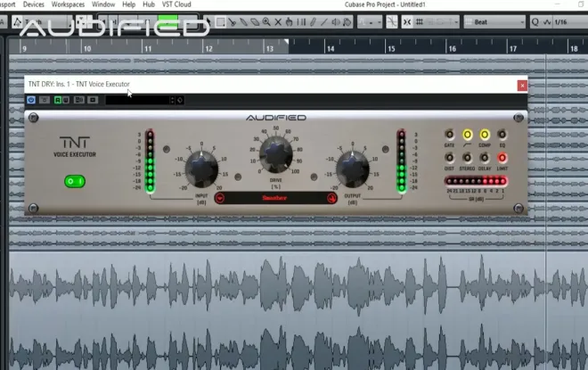Image resolution: width=588 pixels, height=370 pixels.
Task: Click the gain reduction LED meter
Action: [x=477, y=181]
